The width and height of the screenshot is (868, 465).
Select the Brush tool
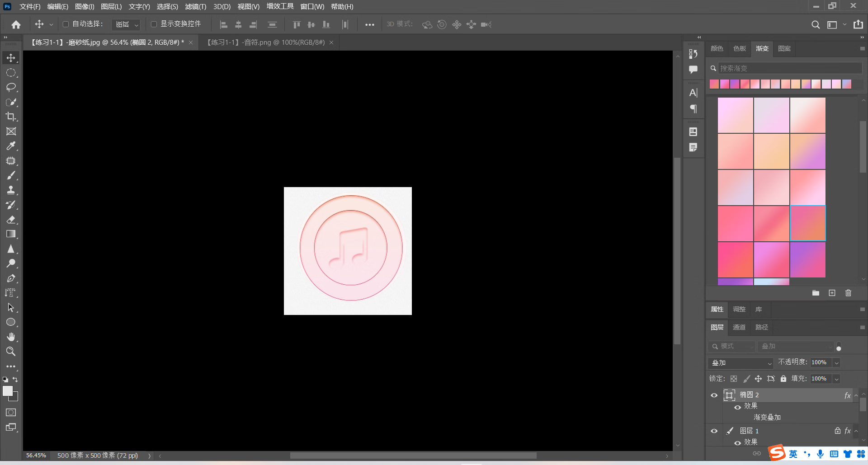11,175
